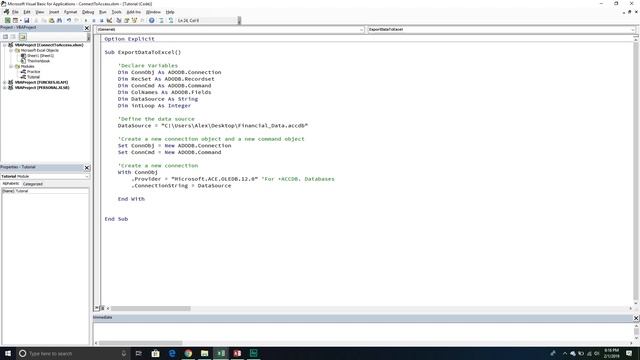Select Sheet1 (Sheet1) in project tree

(40, 56)
